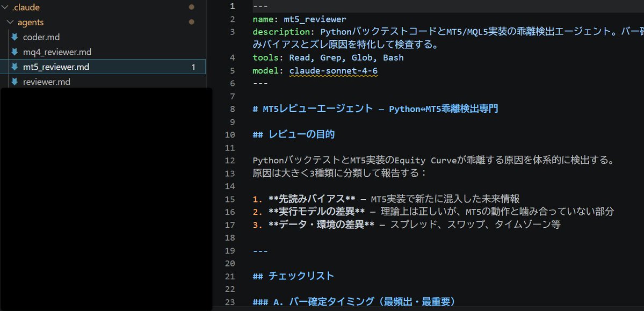
Task: Click 'スプレッド、スワップ、タイムゾーン等' on line 17
Action: pyautogui.click(x=475, y=225)
